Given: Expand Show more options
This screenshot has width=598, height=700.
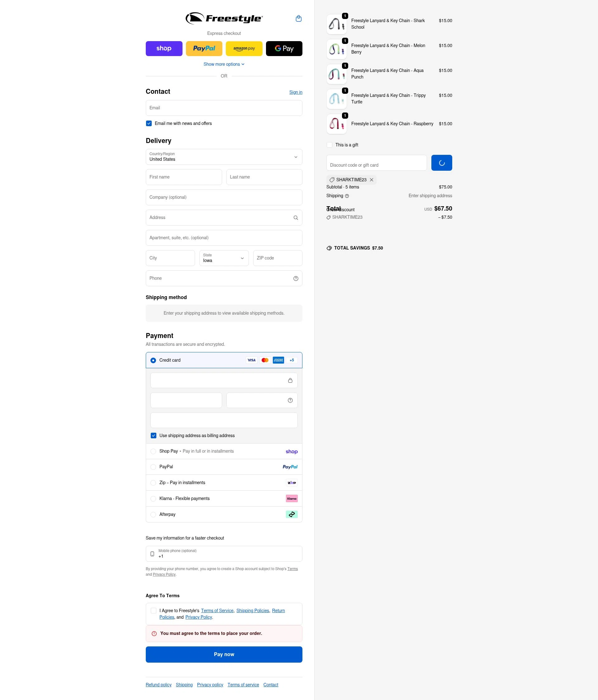Looking at the screenshot, I should [224, 64].
